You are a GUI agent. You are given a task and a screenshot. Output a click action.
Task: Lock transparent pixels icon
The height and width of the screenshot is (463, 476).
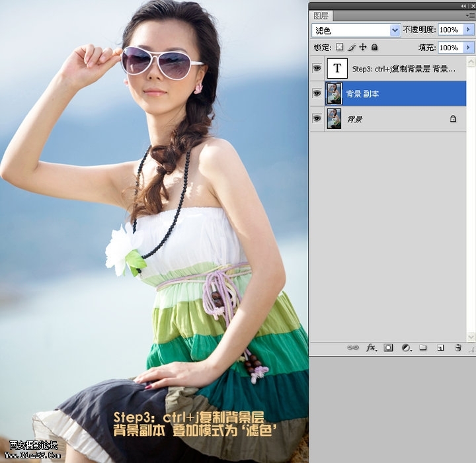coord(340,48)
